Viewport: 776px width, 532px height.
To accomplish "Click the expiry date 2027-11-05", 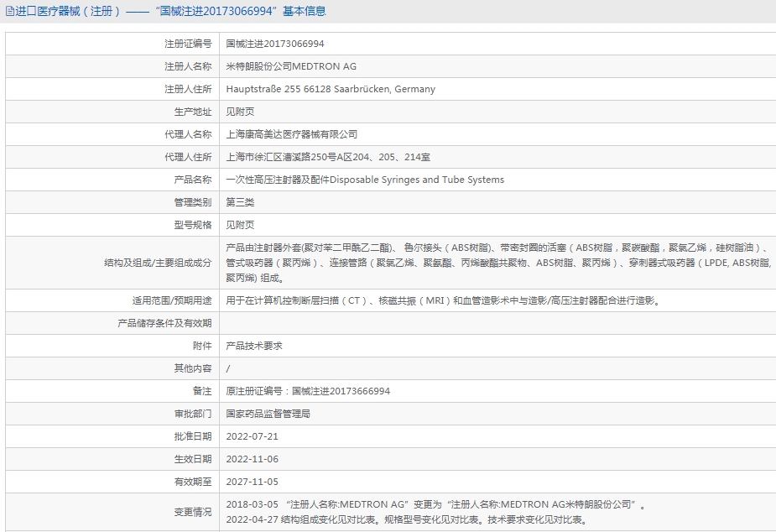I will [252, 482].
